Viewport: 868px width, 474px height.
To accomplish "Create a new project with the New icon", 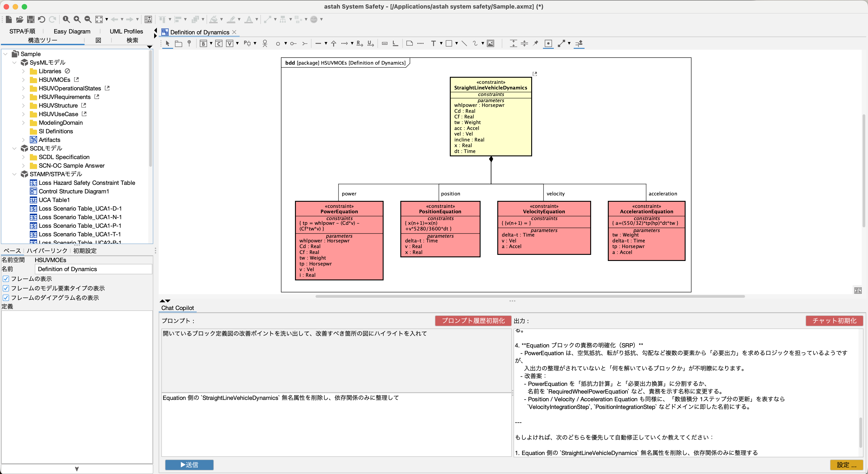I will click(9, 19).
